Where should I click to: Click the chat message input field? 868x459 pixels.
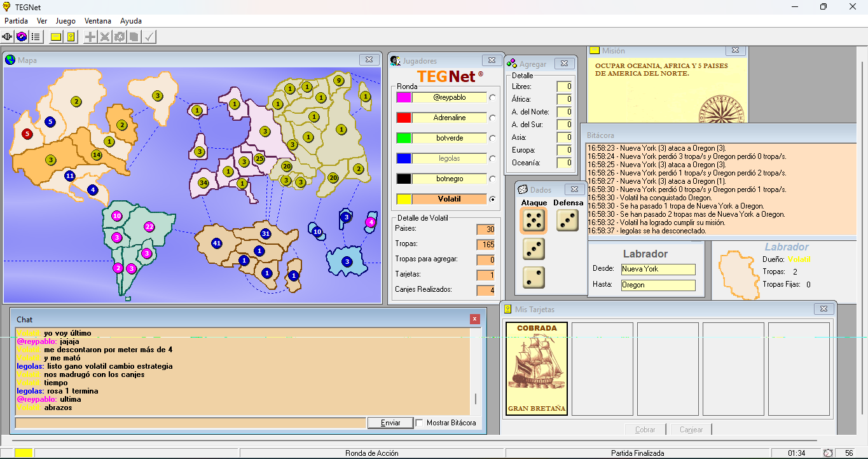point(191,423)
